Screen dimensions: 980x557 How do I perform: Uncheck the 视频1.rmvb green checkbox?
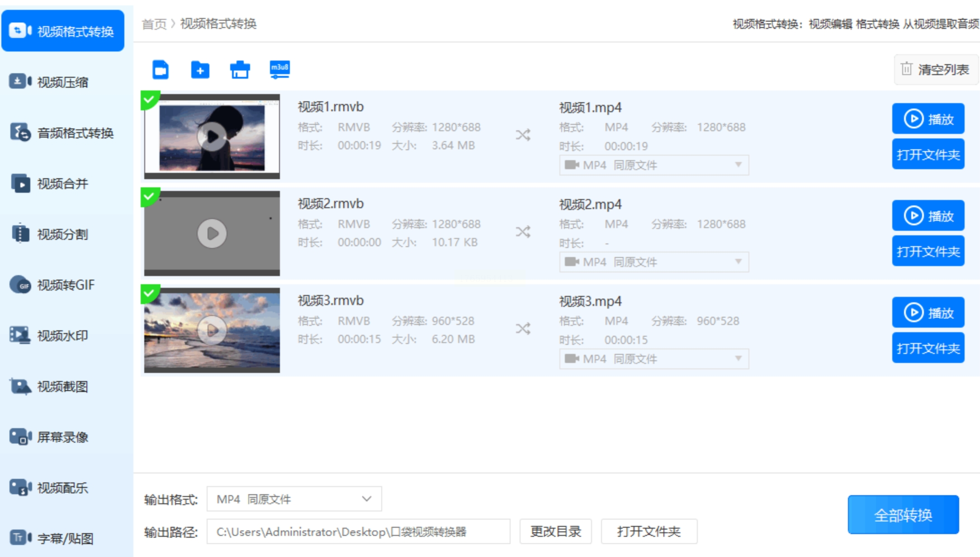[x=149, y=99]
